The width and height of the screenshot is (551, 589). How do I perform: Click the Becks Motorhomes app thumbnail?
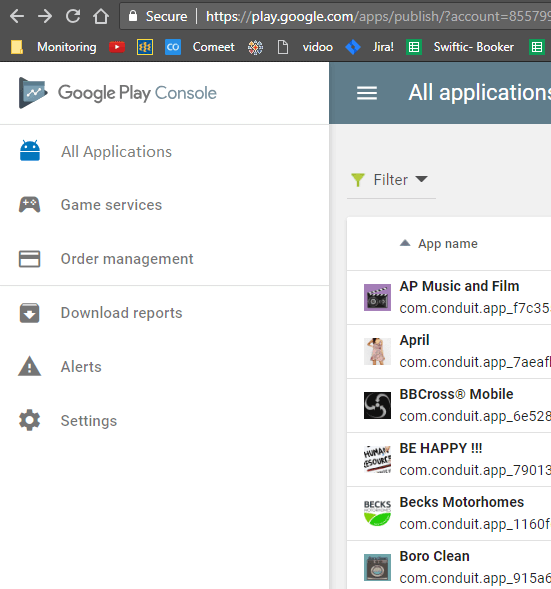click(377, 513)
